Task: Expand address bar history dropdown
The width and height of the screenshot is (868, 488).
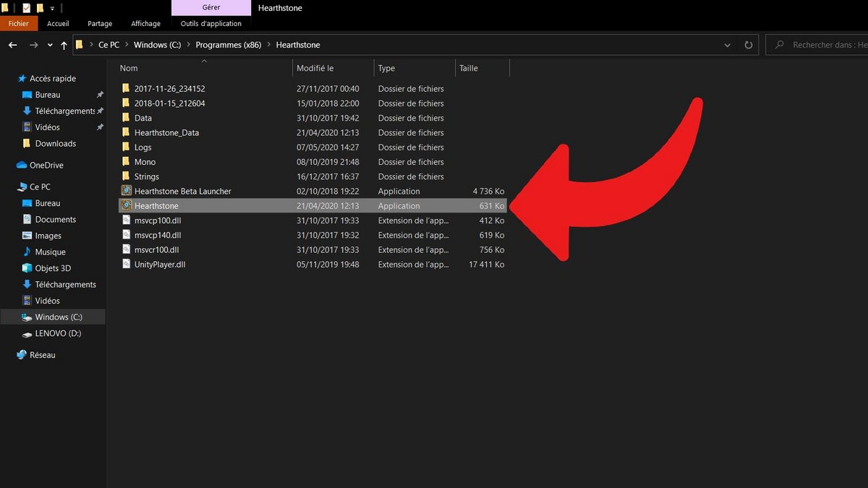Action: coord(728,45)
